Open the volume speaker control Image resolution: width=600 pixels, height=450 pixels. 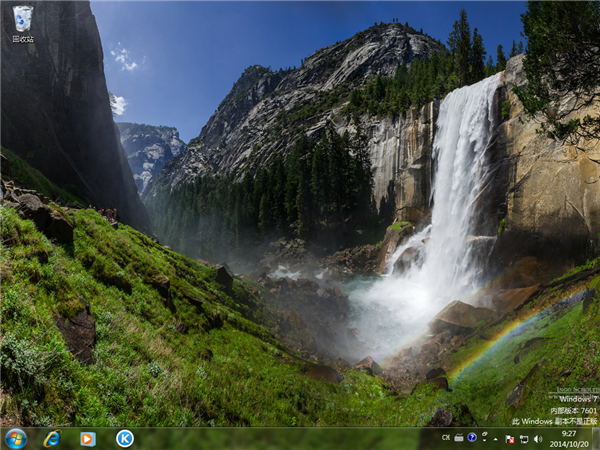click(x=537, y=438)
